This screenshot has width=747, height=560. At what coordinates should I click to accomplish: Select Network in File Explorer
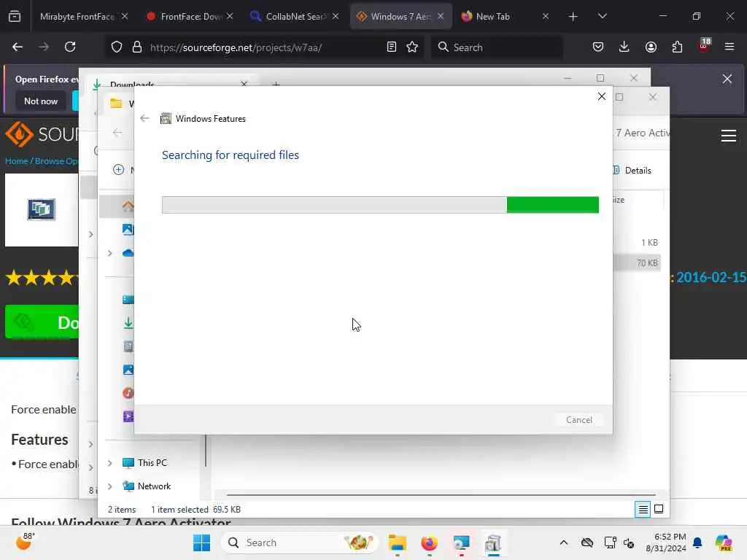click(154, 486)
